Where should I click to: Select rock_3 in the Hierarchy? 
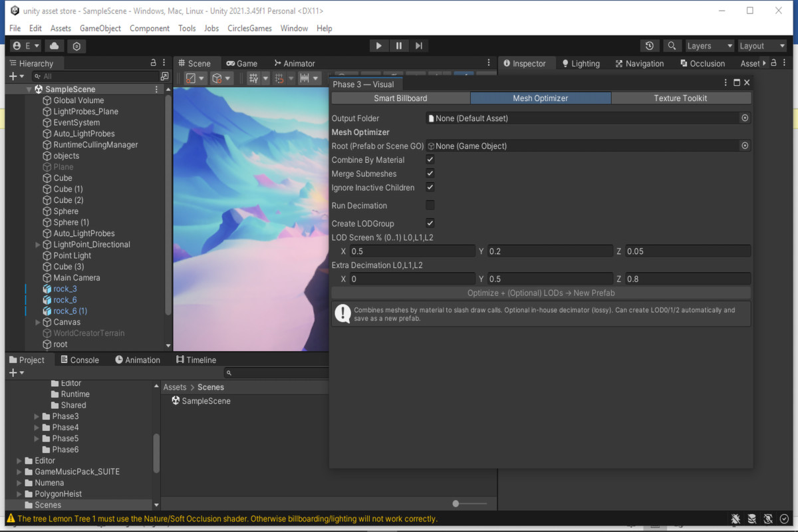coord(65,289)
